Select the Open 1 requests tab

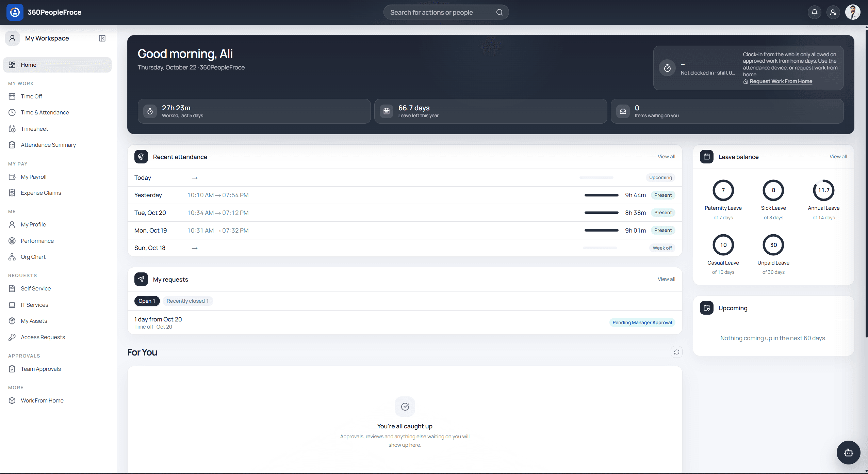147,301
